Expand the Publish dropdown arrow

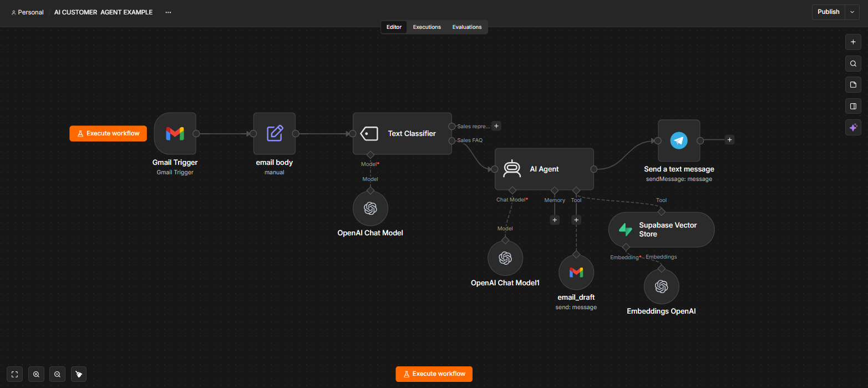pyautogui.click(x=852, y=12)
